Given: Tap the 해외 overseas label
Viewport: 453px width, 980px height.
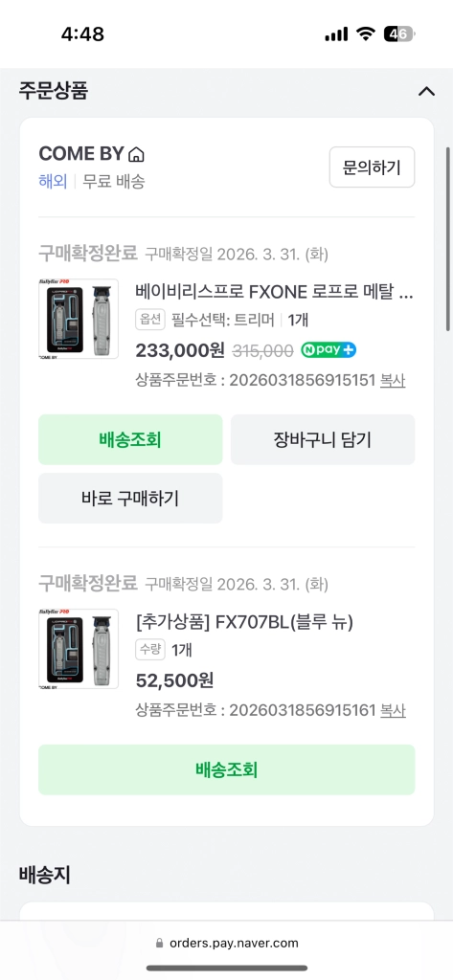Looking at the screenshot, I should pos(53,182).
